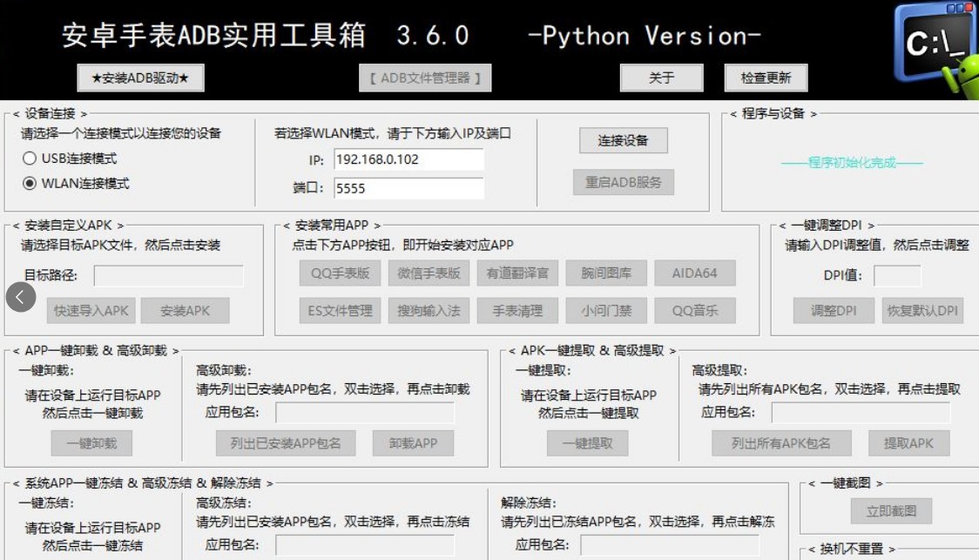Click the 端口 port input field
Image resolution: width=979 pixels, height=560 pixels.
tap(408, 188)
